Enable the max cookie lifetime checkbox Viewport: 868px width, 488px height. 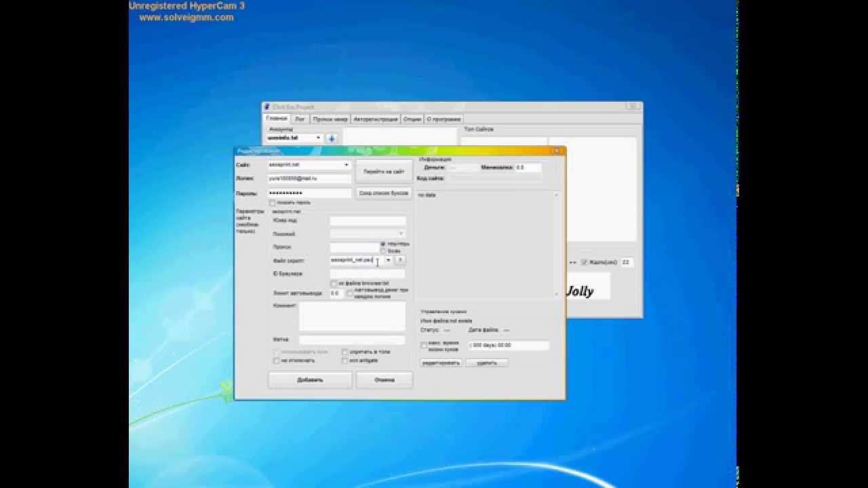coord(424,346)
